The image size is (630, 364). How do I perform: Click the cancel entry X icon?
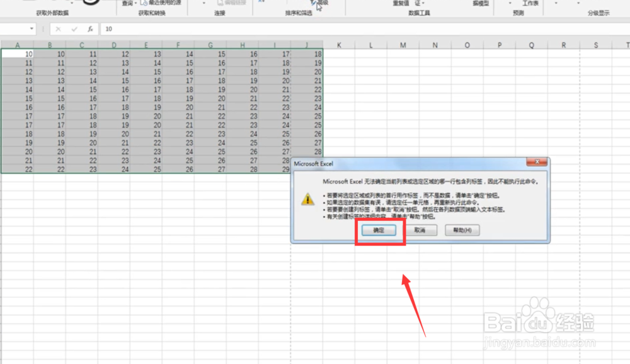pos(58,29)
